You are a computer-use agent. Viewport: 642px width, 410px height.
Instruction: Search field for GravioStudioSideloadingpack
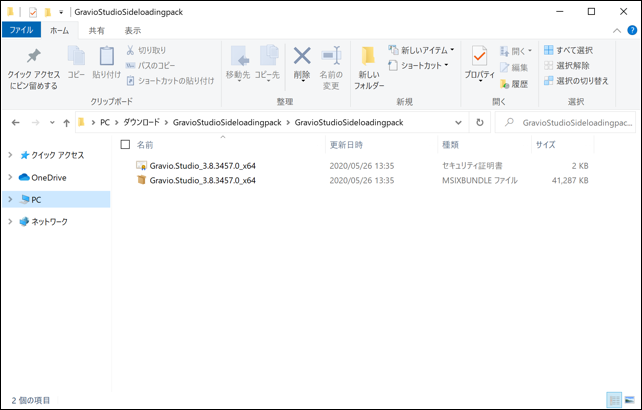pos(565,122)
